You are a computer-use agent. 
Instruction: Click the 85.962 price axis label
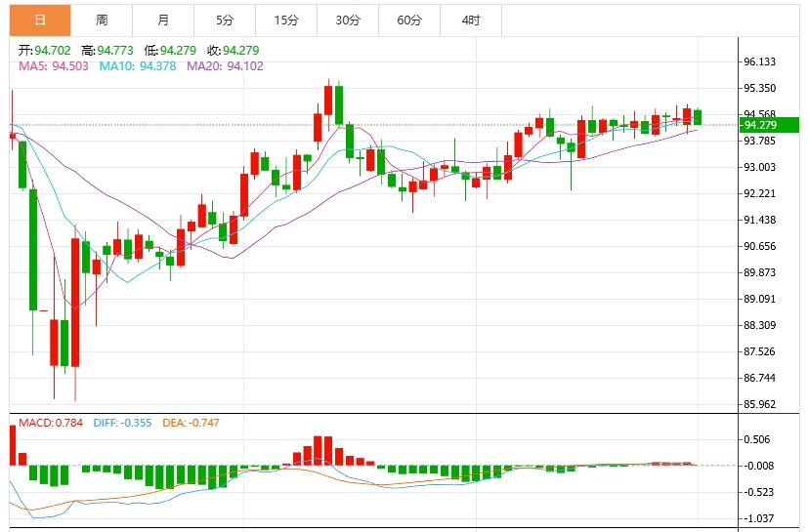coord(759,404)
